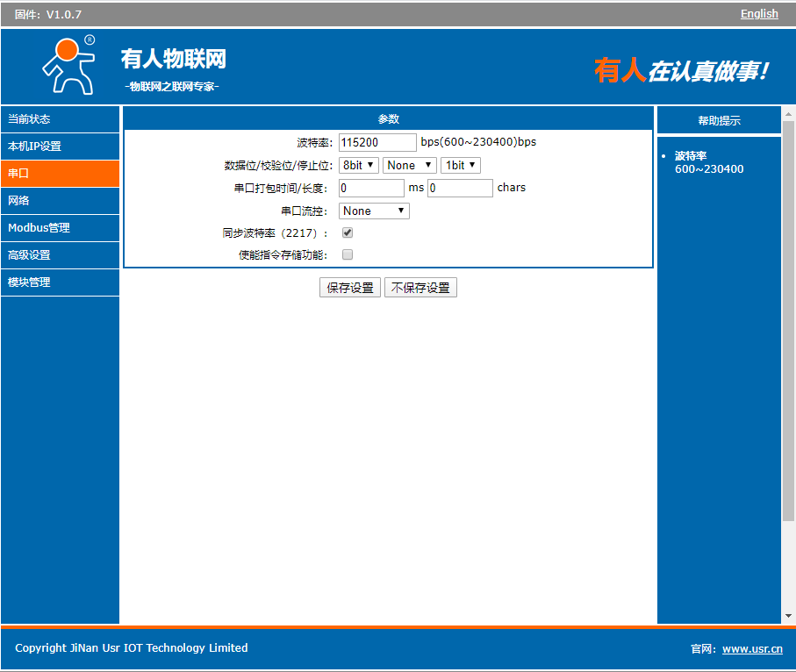Enable the 使能指令存储功能 checkbox

(348, 255)
